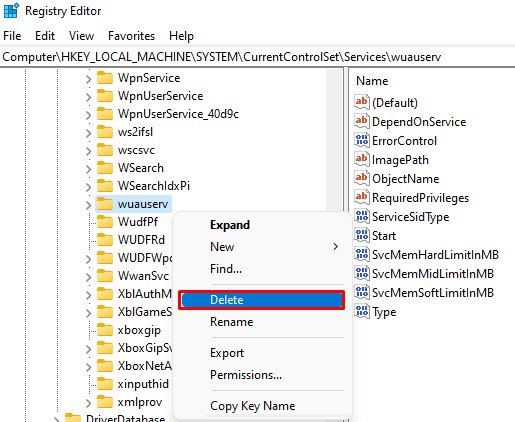
Task: Choose Expand in the context menu
Action: [x=230, y=225]
